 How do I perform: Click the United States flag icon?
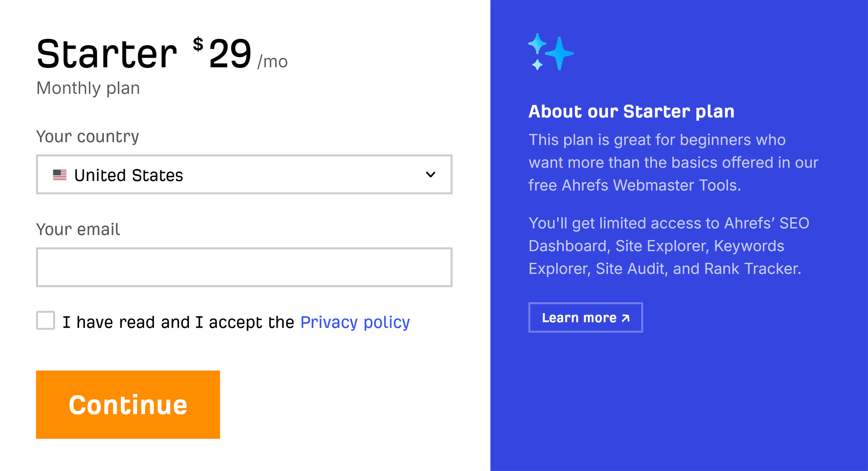coord(60,174)
